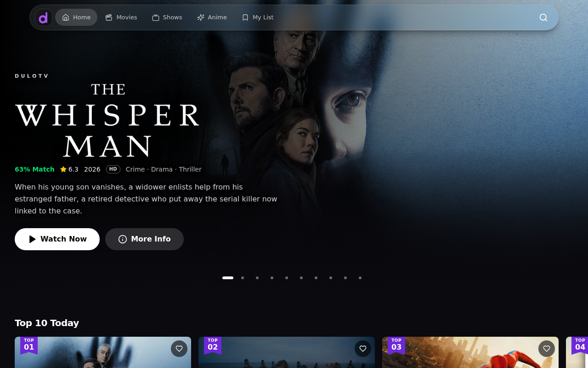Viewport: 588px width, 368px height.
Task: Click the Whisper Man synopsis text
Action: coord(146,199)
